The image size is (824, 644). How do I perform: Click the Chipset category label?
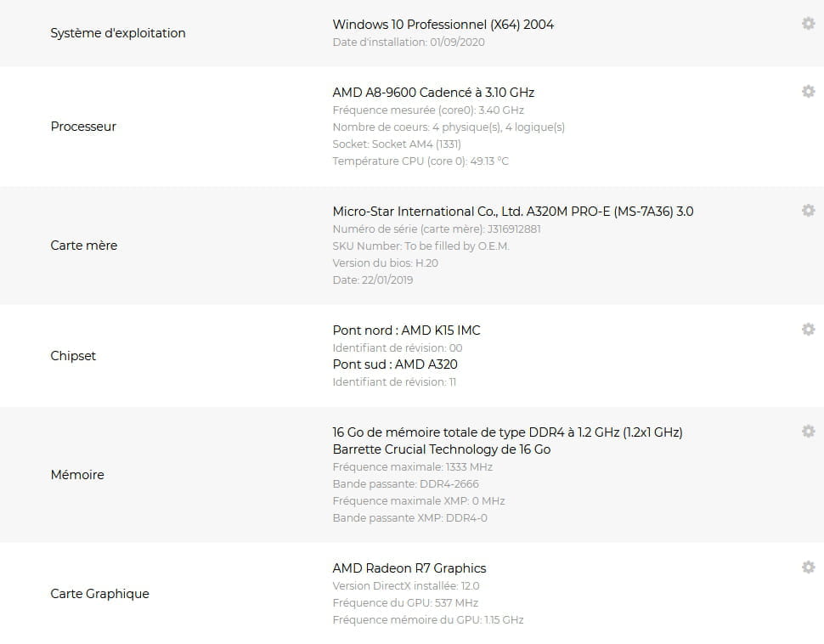click(73, 356)
